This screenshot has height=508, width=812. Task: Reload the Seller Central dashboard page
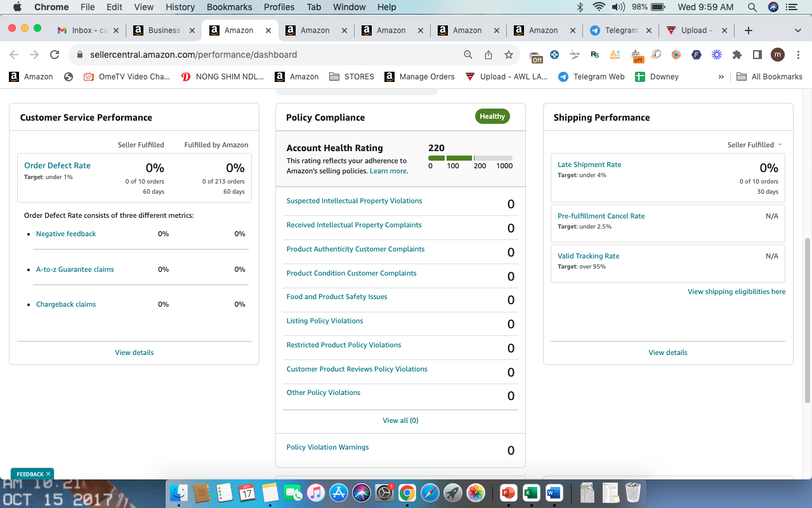click(55, 55)
